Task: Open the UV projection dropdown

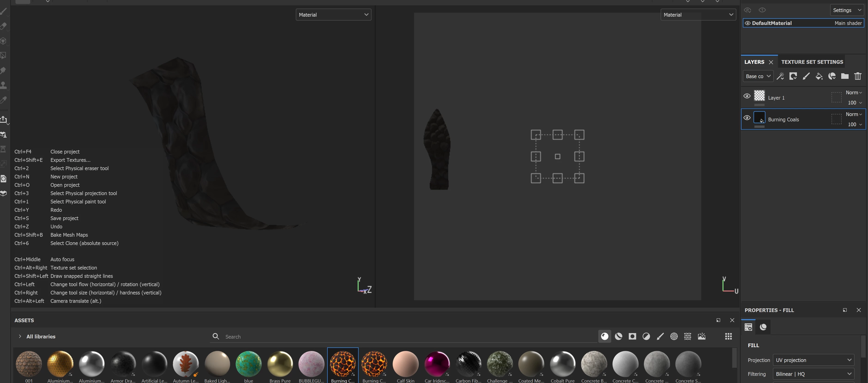Action: point(813,360)
